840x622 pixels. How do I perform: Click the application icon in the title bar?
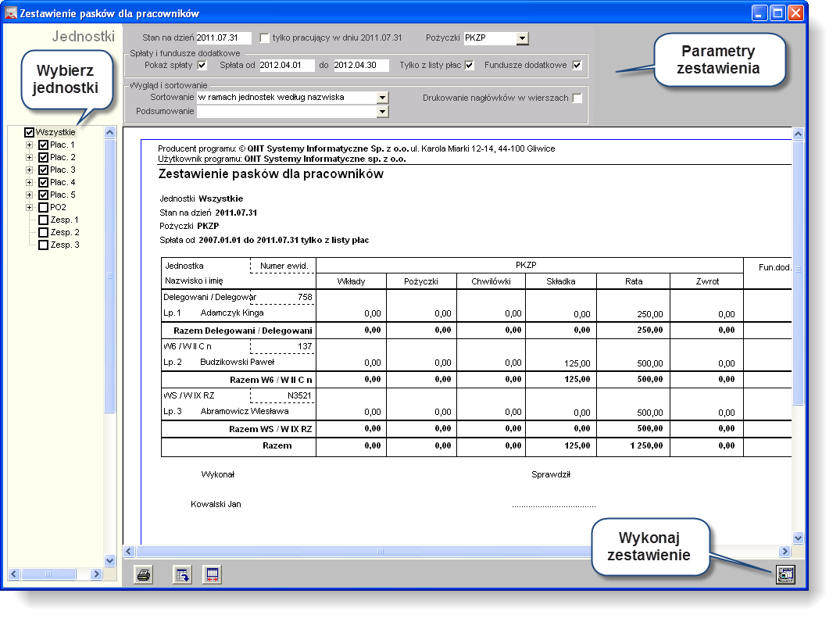click(x=11, y=13)
